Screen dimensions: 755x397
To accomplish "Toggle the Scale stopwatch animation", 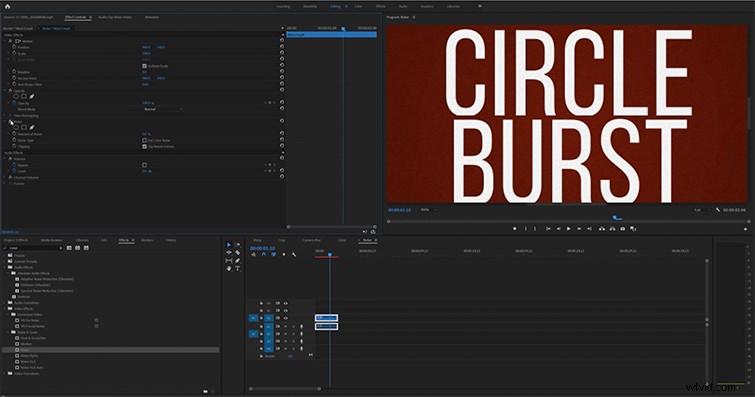I will (x=14, y=53).
